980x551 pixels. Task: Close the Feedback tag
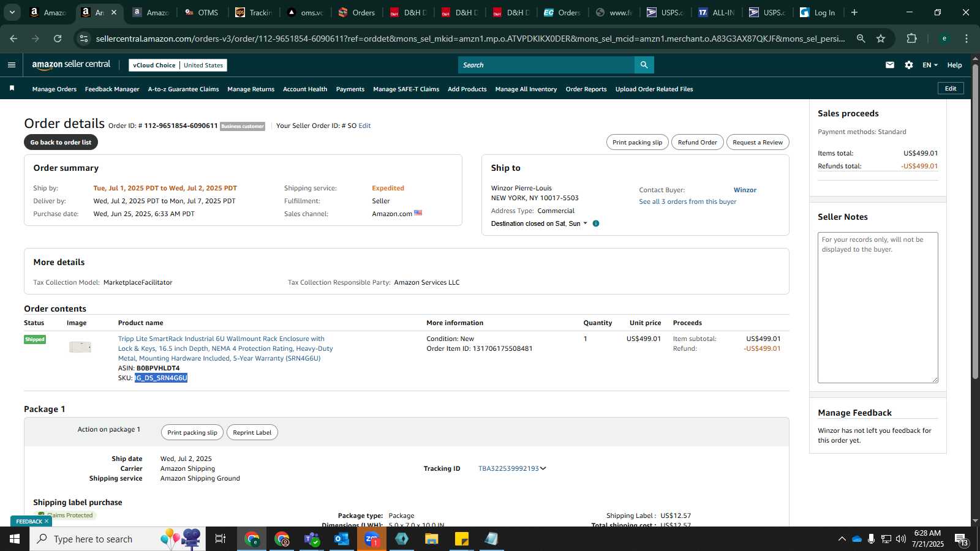click(x=46, y=522)
